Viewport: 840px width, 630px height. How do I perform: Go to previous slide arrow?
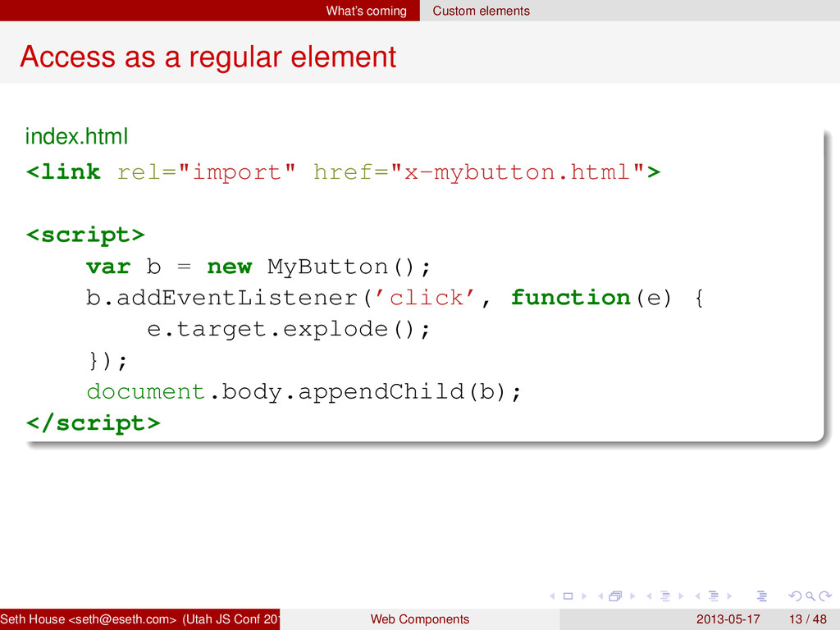(552, 596)
